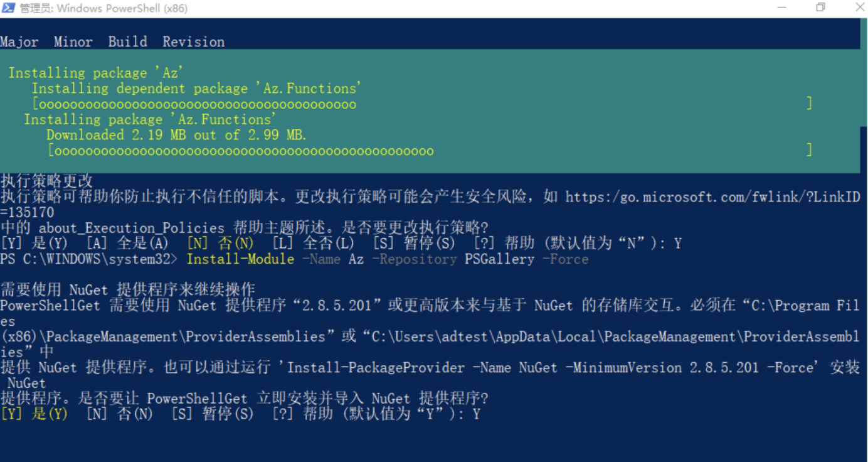Select [N] 否(N) in NuGet prompt
The image size is (868, 462).
119,414
